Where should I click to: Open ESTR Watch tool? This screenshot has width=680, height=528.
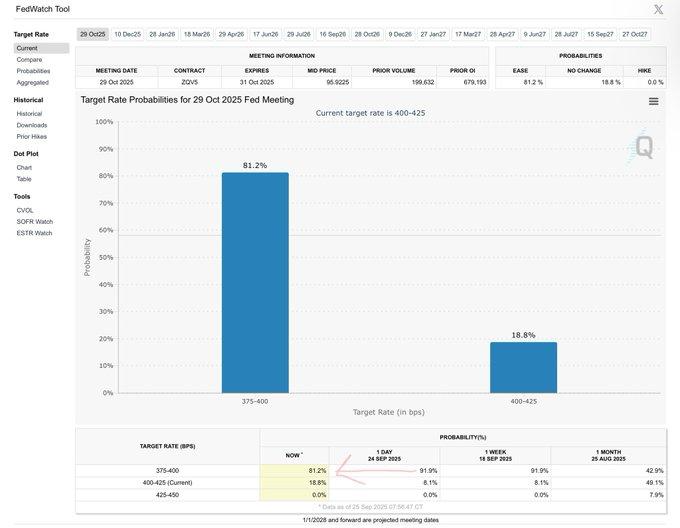pos(34,233)
